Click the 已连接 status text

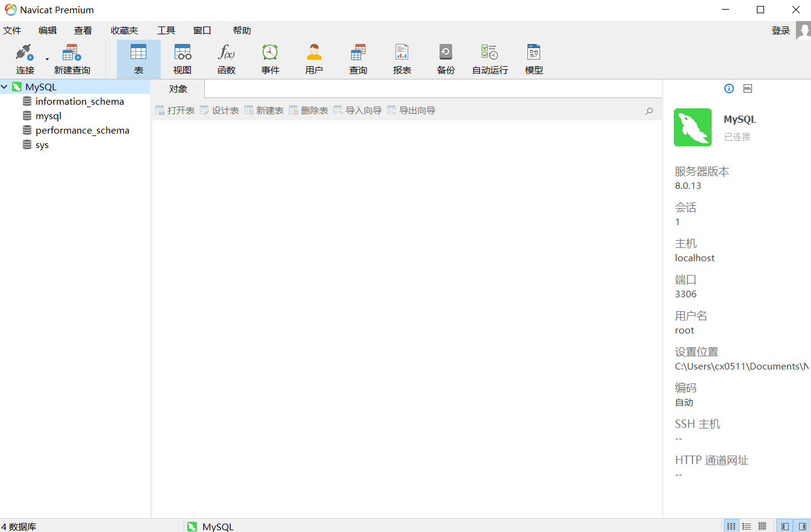click(x=738, y=137)
